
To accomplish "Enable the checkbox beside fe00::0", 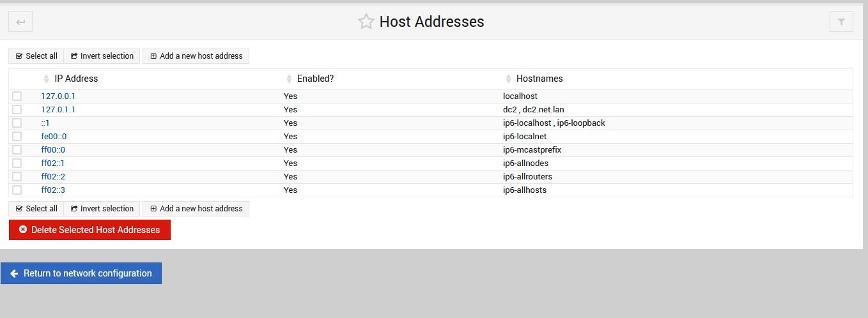I will click(x=17, y=137).
